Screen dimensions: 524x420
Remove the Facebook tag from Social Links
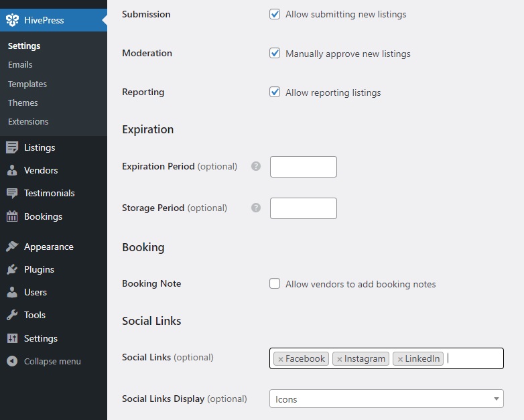coord(281,359)
